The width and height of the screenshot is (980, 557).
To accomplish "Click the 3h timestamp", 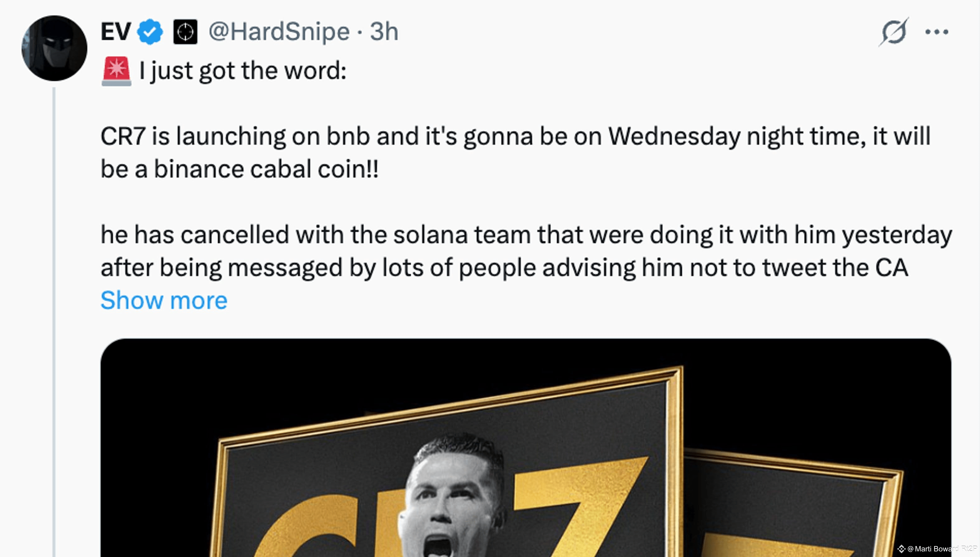I will pyautogui.click(x=384, y=31).
